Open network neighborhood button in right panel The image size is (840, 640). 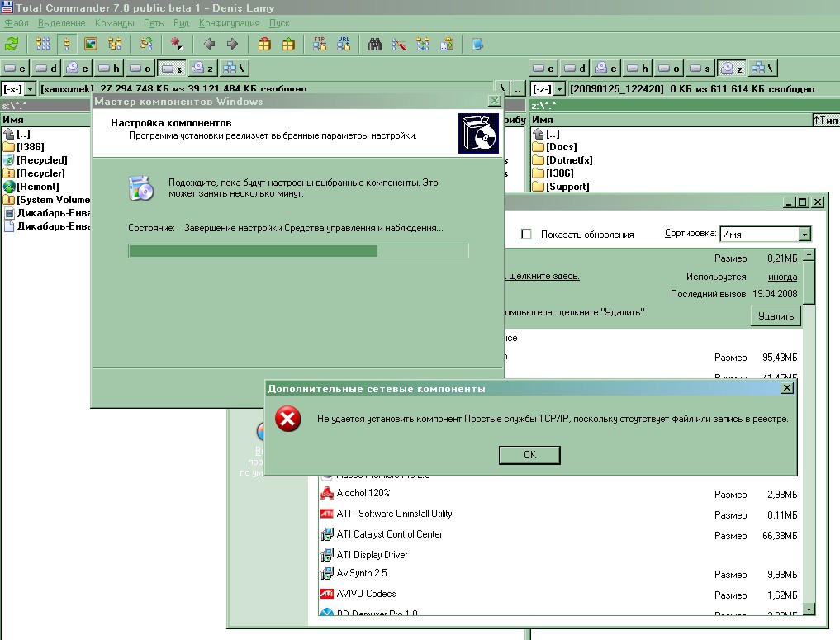point(763,68)
